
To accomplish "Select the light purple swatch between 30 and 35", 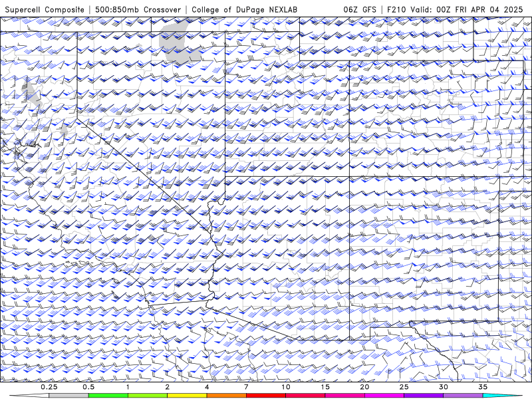I will click(463, 396).
